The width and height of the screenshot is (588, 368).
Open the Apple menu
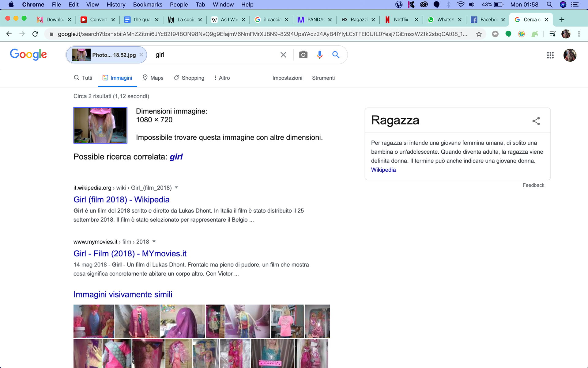coord(11,5)
